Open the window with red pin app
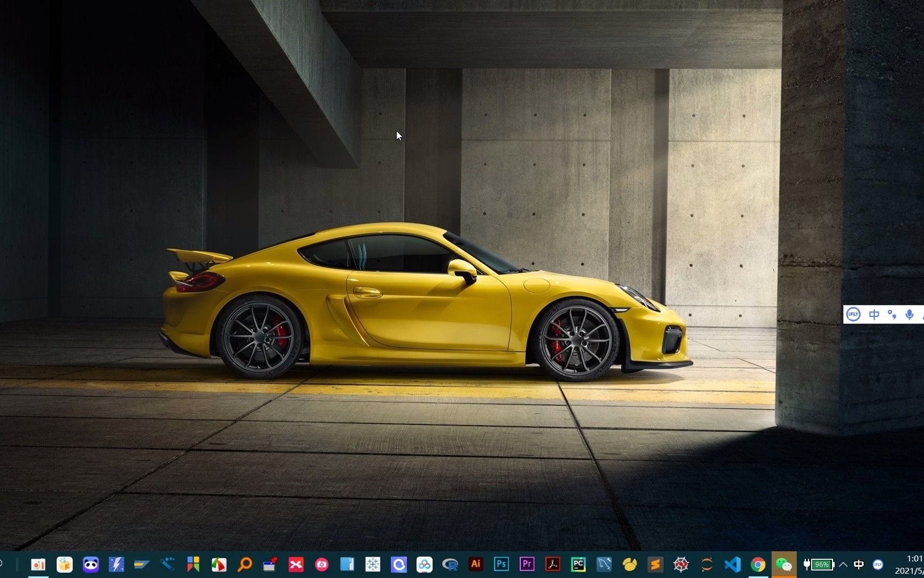The width and height of the screenshot is (924, 578). (270, 565)
